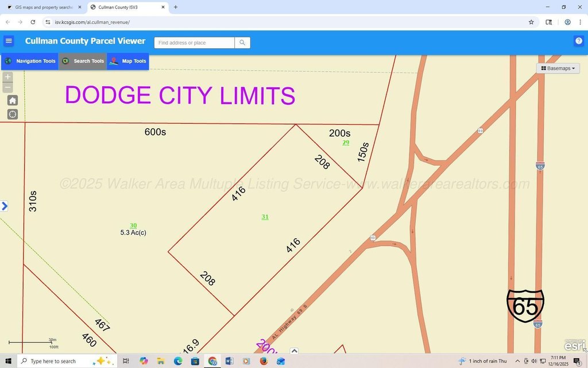Image resolution: width=588 pixels, height=368 pixels.
Task: Click the find my location button
Action: [x=13, y=114]
